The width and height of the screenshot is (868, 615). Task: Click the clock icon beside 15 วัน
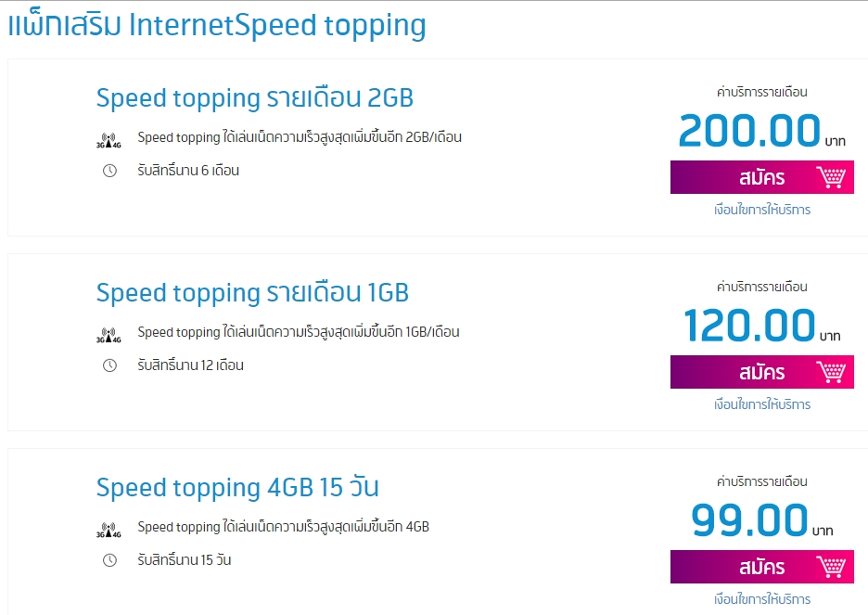[109, 560]
